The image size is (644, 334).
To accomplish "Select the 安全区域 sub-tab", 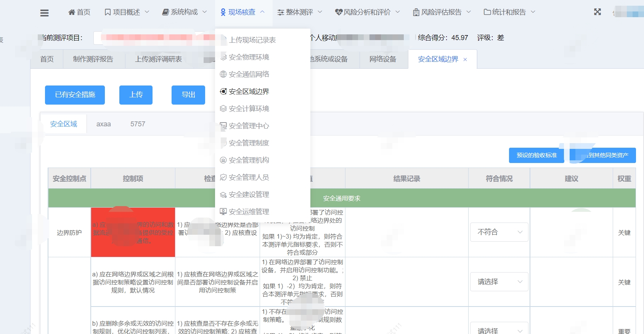I will point(64,124).
